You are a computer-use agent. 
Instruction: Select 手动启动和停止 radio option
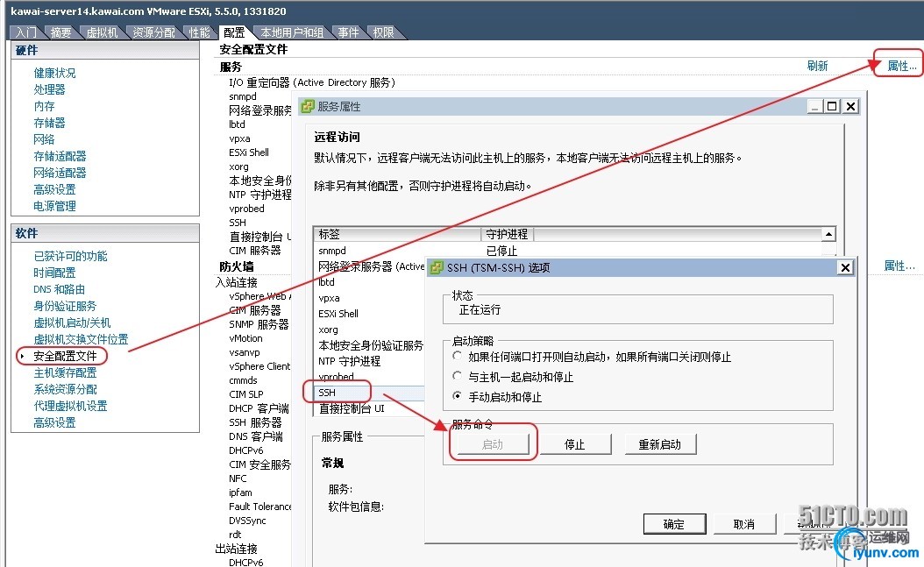pyautogui.click(x=457, y=396)
